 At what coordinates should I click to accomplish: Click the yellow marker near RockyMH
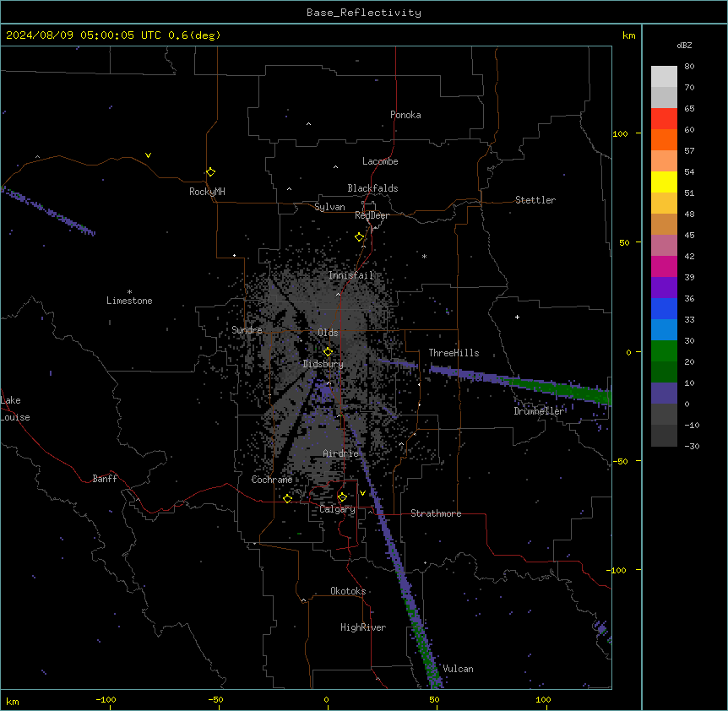coord(210,172)
